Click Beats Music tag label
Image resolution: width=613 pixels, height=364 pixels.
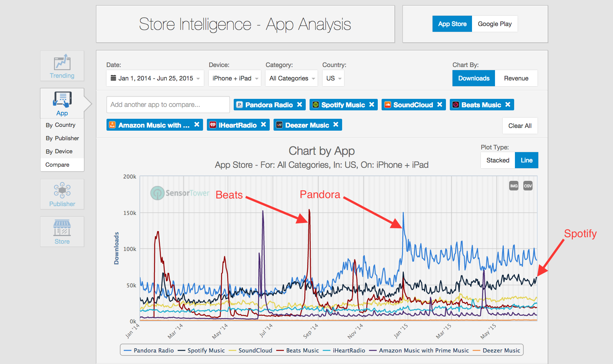click(481, 105)
